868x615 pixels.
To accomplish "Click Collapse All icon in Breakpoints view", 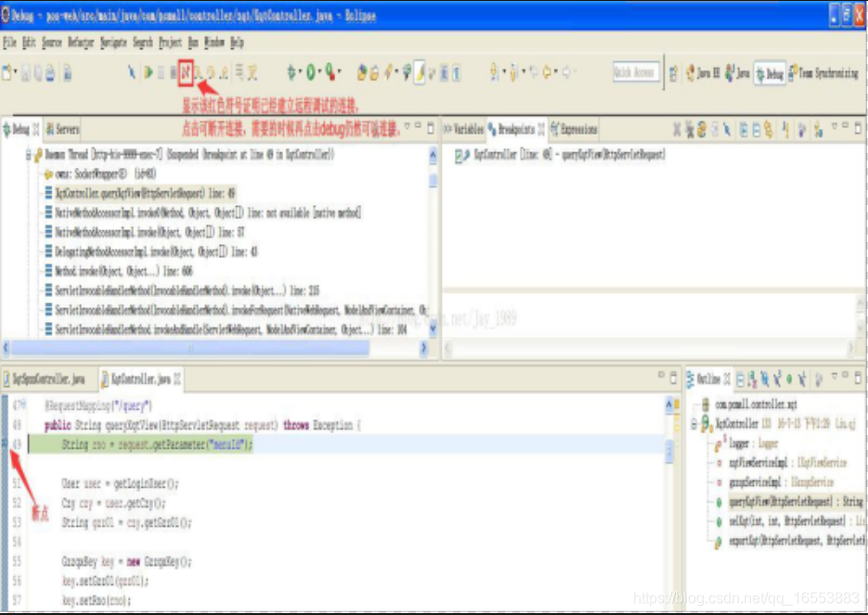I will click(x=757, y=130).
